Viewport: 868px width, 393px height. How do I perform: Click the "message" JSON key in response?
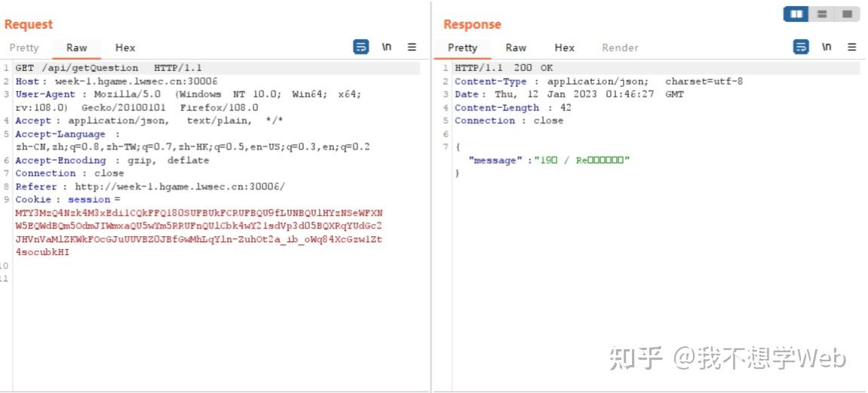pyautogui.click(x=495, y=161)
